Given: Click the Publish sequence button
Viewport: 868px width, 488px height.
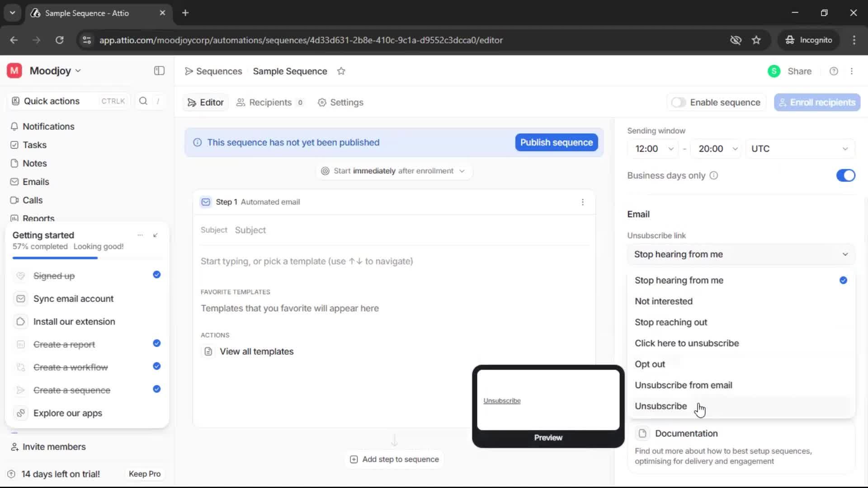Looking at the screenshot, I should point(556,142).
